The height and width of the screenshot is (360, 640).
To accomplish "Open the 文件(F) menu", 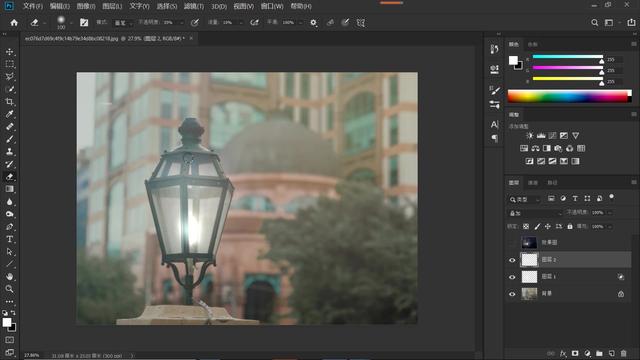I will pyautogui.click(x=33, y=6).
